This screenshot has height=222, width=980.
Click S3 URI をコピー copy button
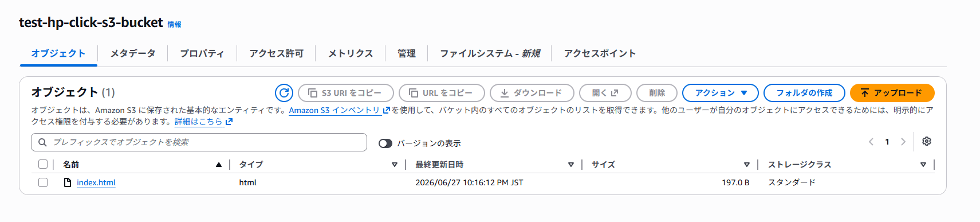pyautogui.click(x=346, y=93)
